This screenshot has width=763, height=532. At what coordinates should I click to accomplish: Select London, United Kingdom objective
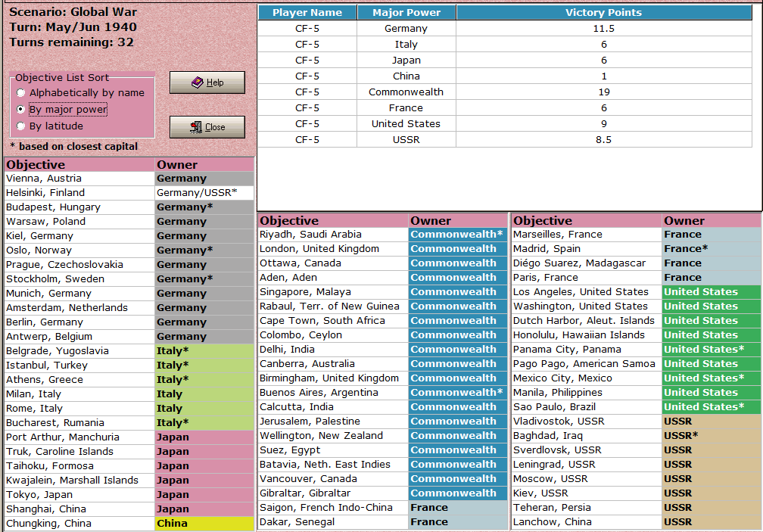pyautogui.click(x=333, y=249)
